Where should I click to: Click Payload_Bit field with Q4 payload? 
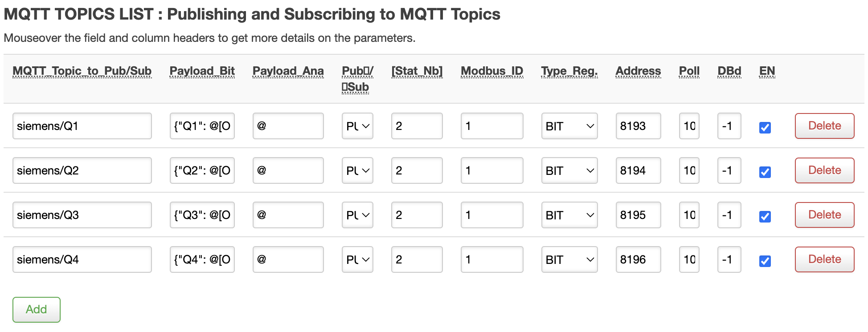(202, 259)
